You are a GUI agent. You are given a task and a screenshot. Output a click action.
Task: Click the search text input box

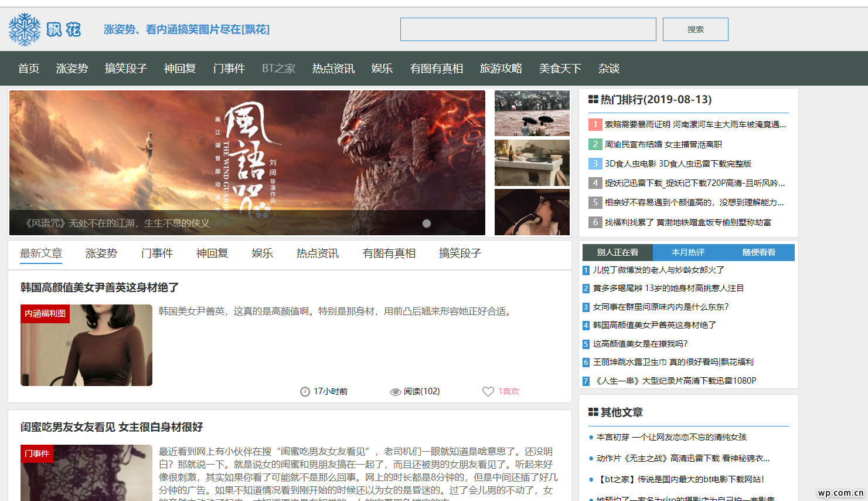(527, 29)
